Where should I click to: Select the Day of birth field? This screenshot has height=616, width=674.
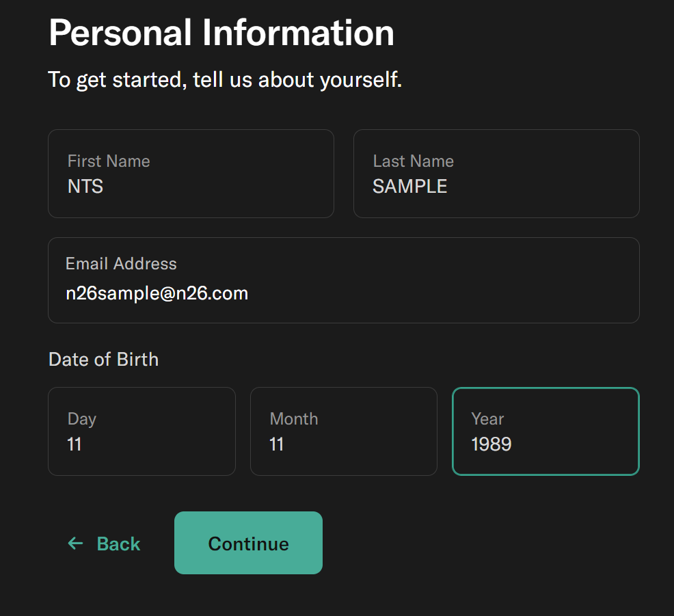(141, 431)
